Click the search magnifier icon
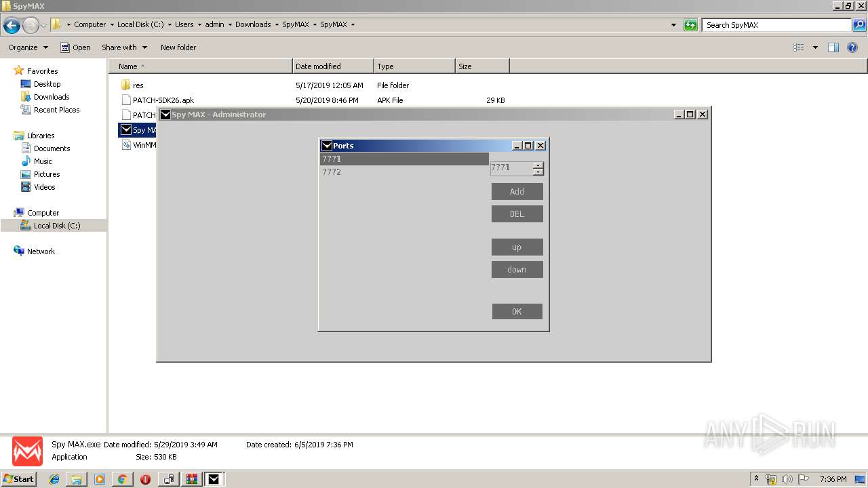 tap(859, 25)
